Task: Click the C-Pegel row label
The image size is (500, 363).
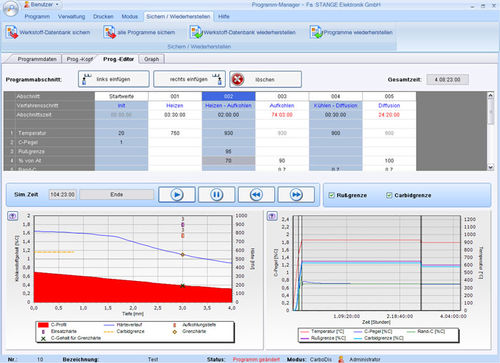Action: tap(28, 142)
